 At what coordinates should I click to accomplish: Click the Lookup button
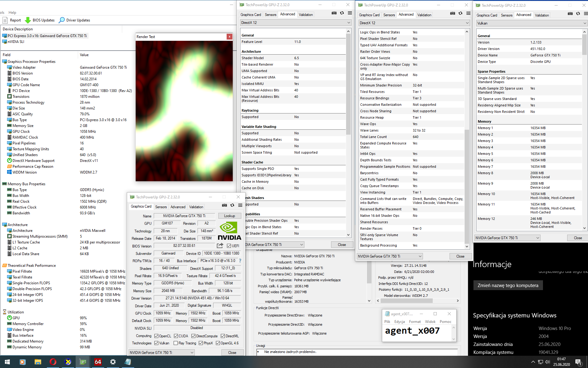[229, 216]
